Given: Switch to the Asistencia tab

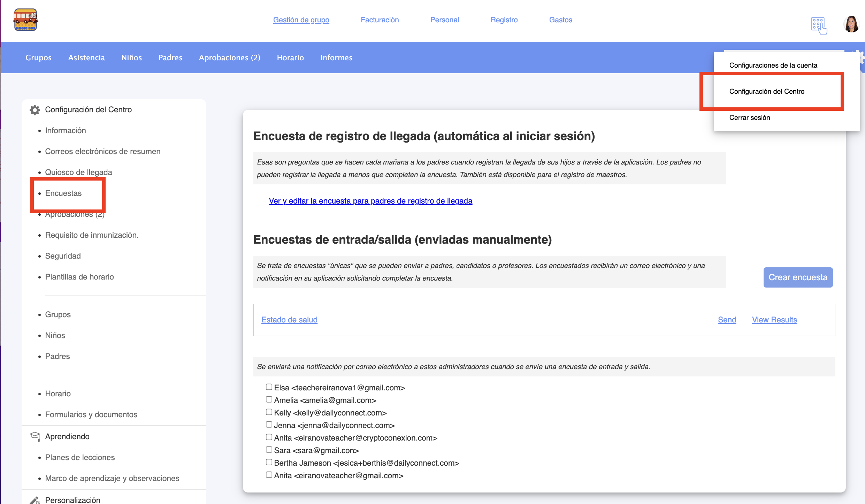Looking at the screenshot, I should click(86, 58).
